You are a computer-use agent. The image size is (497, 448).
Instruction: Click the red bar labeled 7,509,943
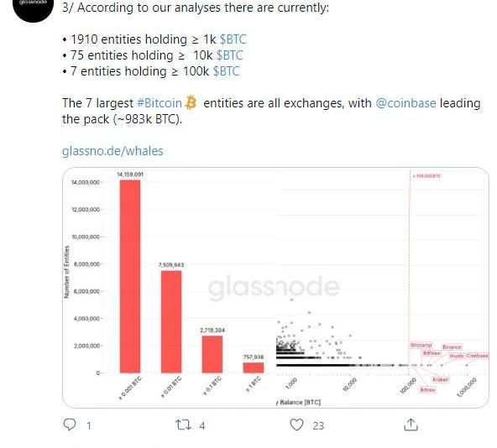pos(171,321)
